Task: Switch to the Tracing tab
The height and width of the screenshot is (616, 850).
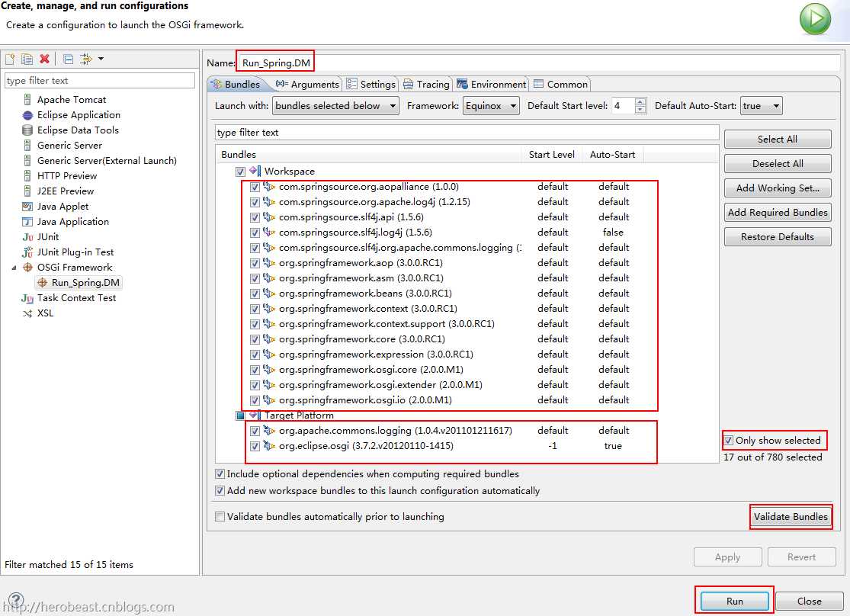Action: coord(427,84)
